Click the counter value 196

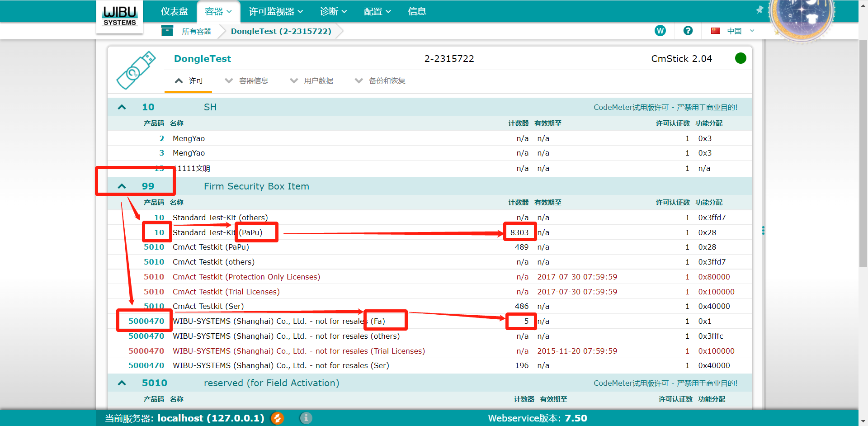point(522,365)
